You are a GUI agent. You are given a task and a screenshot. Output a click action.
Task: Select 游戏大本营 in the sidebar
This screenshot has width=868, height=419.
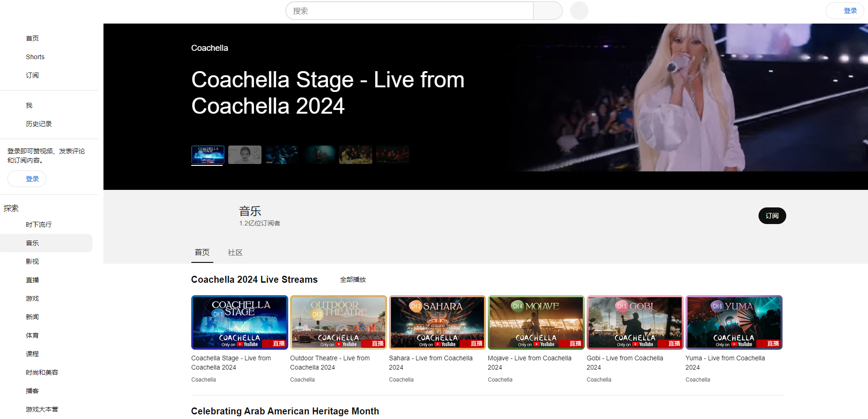(x=46, y=409)
